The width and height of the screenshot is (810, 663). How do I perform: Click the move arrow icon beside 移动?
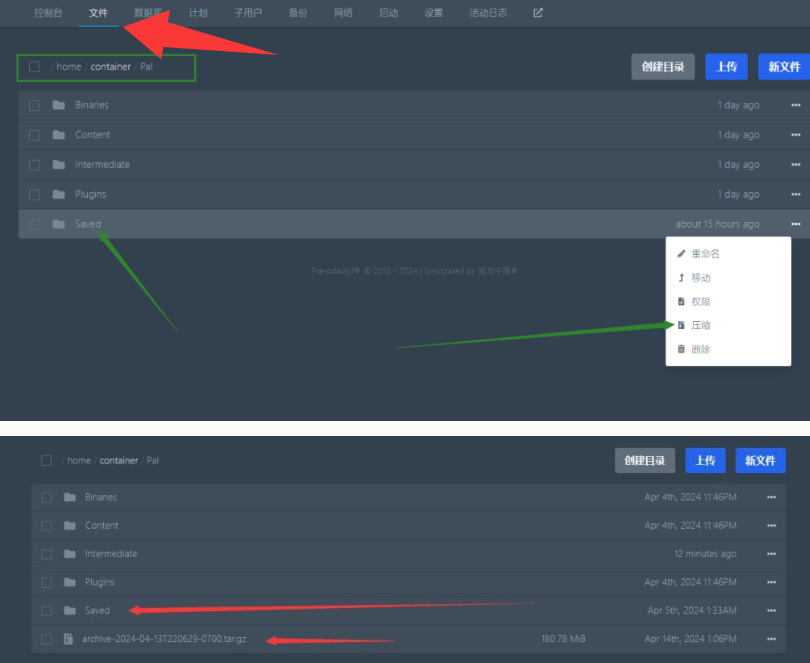[x=681, y=278]
